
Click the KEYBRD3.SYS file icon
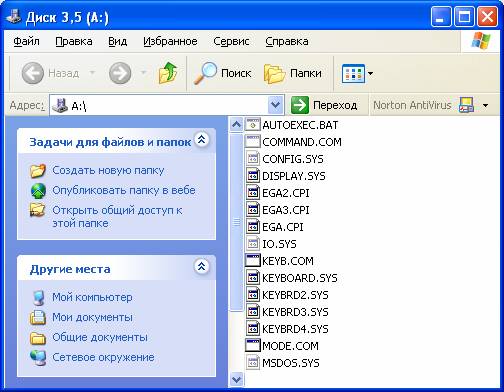click(x=252, y=312)
